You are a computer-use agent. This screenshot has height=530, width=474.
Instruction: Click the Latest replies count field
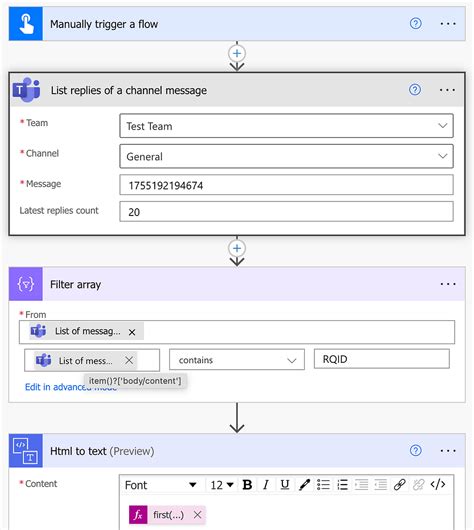[x=286, y=212]
